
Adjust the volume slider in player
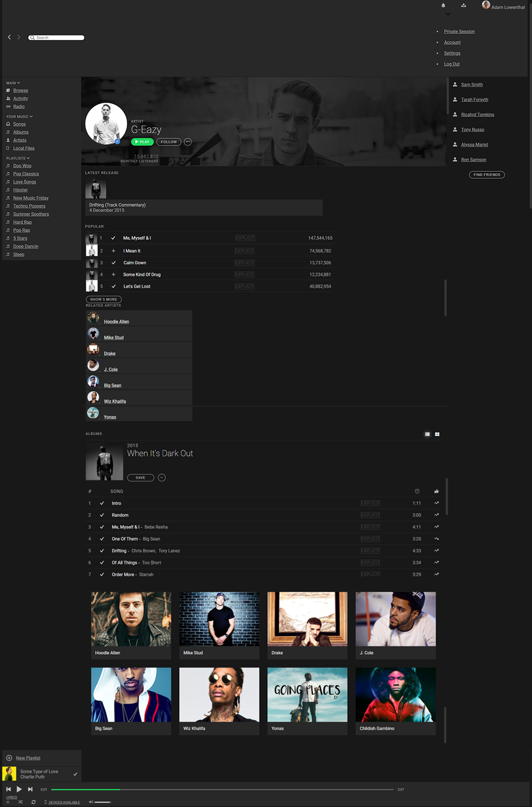pyautogui.click(x=103, y=802)
